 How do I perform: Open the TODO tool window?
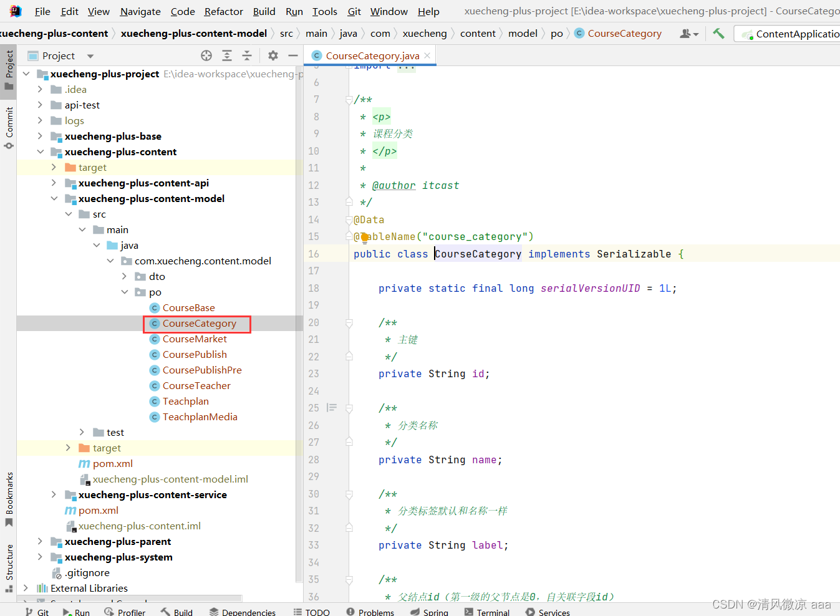(311, 612)
